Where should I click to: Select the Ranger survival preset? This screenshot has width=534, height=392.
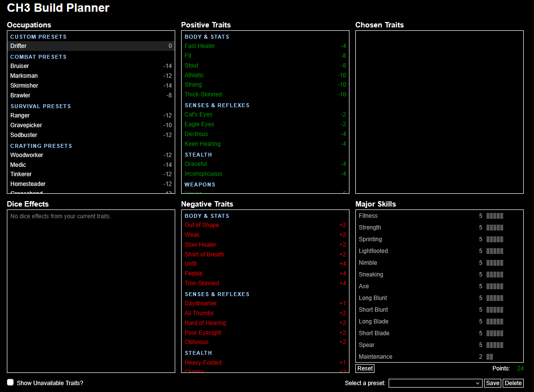[x=91, y=115]
